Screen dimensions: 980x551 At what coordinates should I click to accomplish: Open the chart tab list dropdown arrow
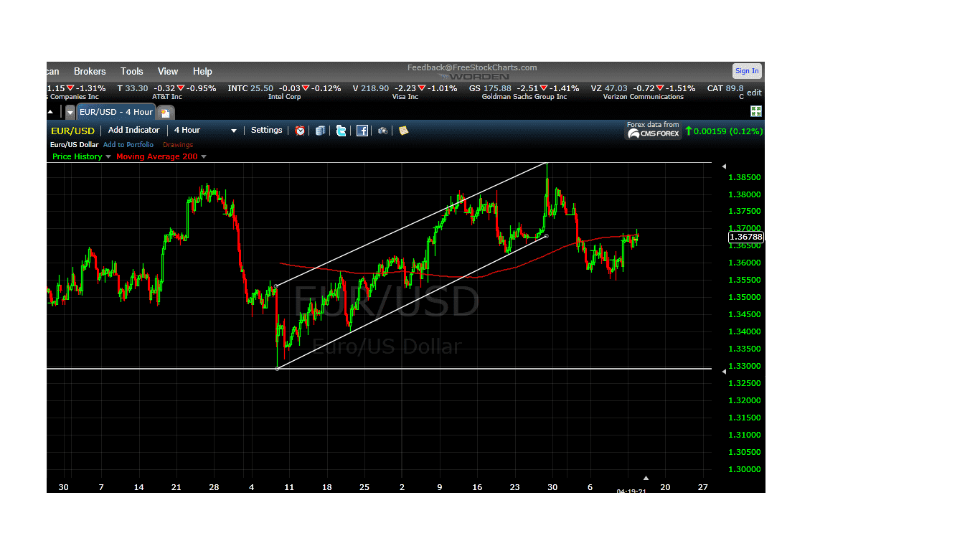(x=70, y=112)
